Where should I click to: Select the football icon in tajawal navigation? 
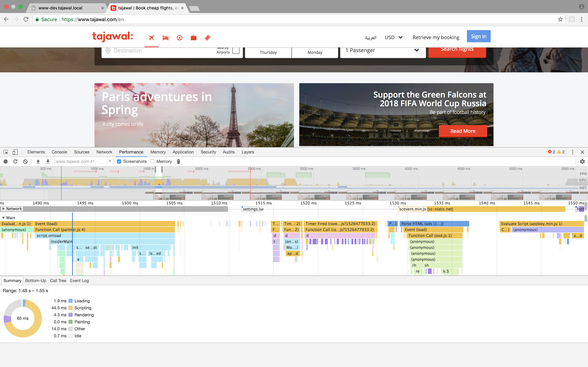[x=179, y=38]
